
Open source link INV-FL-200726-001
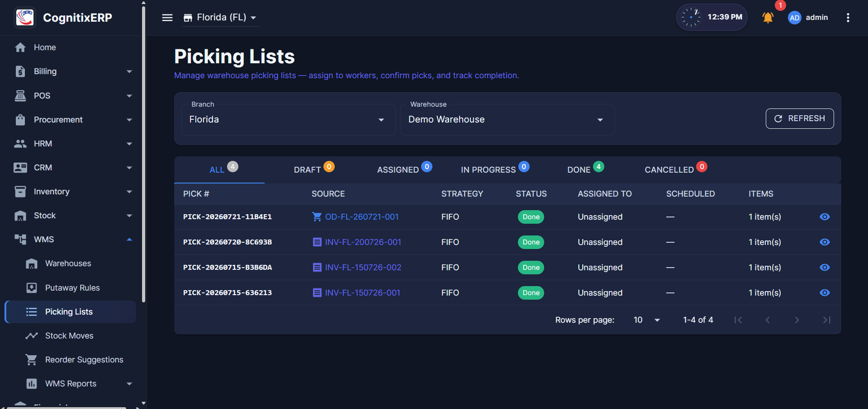(x=363, y=242)
